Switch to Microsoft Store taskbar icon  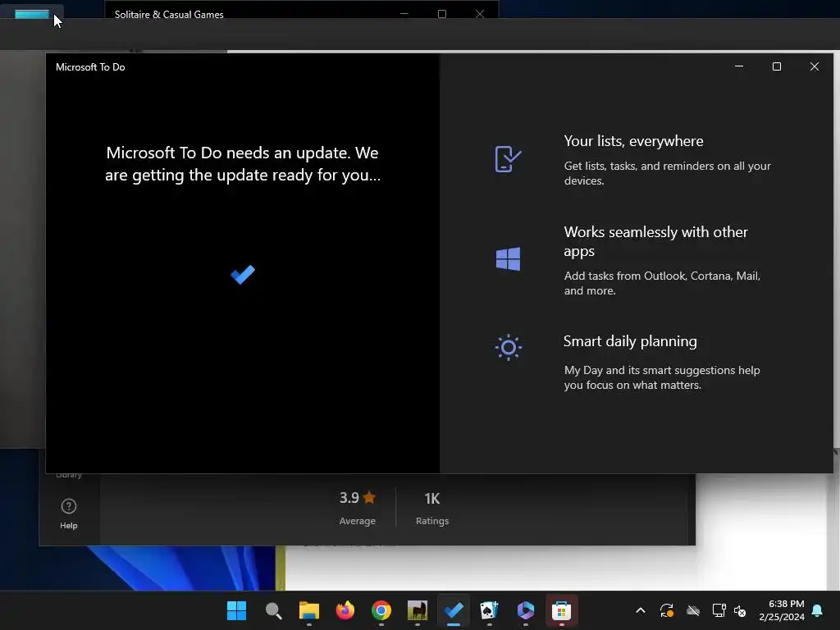click(561, 610)
